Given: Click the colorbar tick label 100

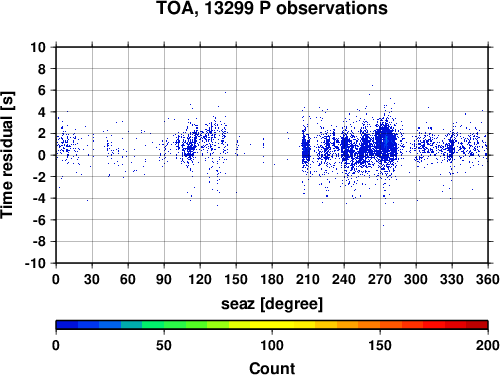Looking at the screenshot, I should [272, 345].
